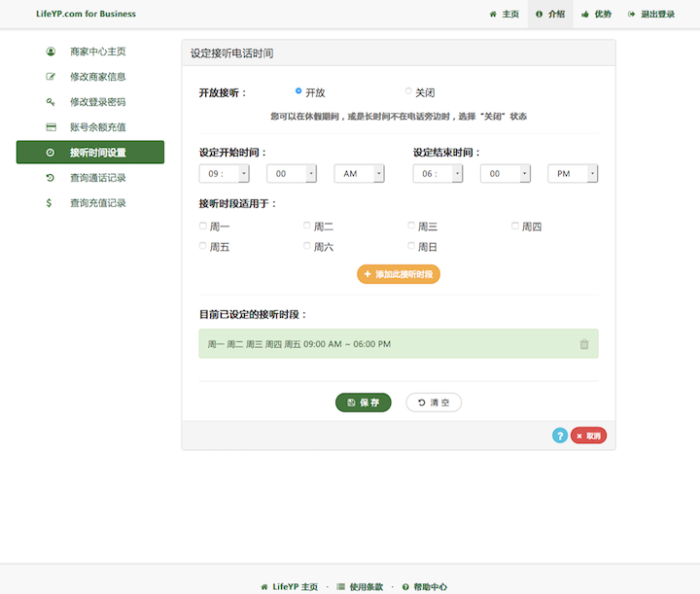The width and height of the screenshot is (700, 594).
Task: Click the card icon beside 账号余额充值
Action: (x=51, y=127)
